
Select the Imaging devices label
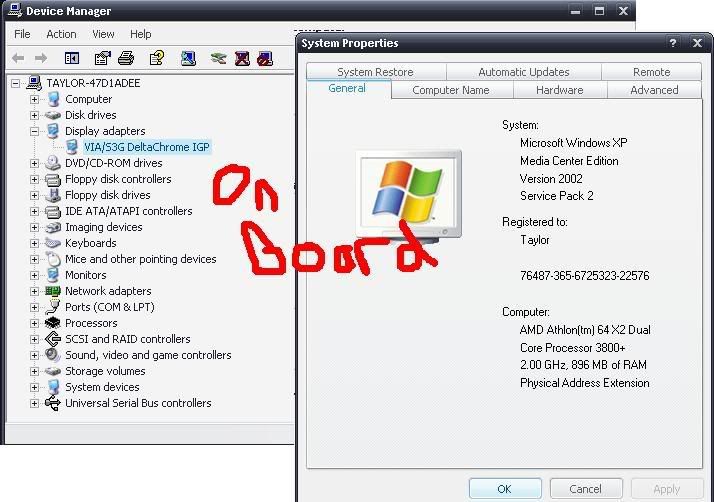103,227
